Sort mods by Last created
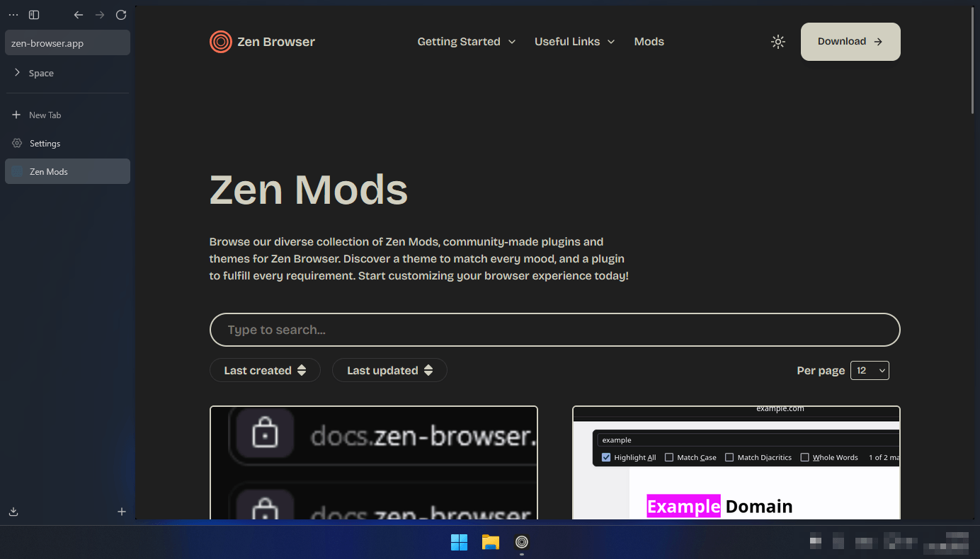The image size is (980, 559). tap(265, 370)
